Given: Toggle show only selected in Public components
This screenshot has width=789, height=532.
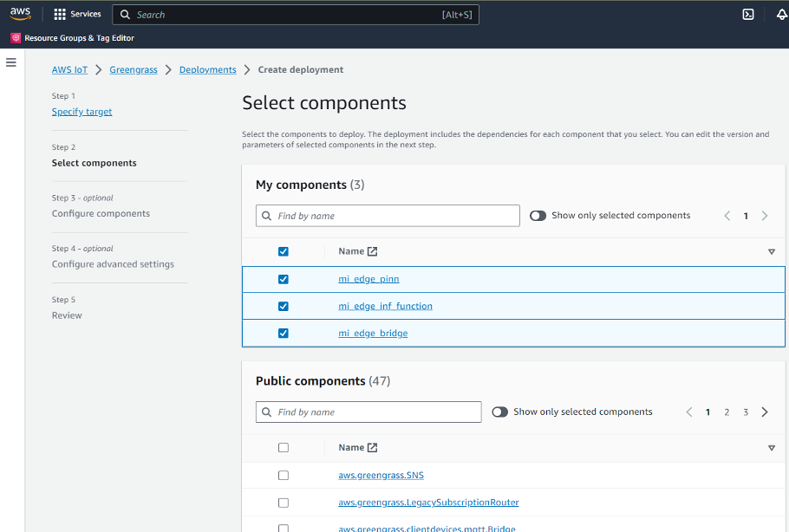Looking at the screenshot, I should pyautogui.click(x=499, y=412).
